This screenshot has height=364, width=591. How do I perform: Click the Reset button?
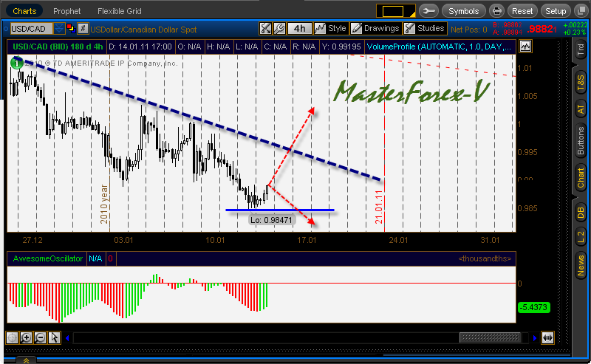[522, 11]
